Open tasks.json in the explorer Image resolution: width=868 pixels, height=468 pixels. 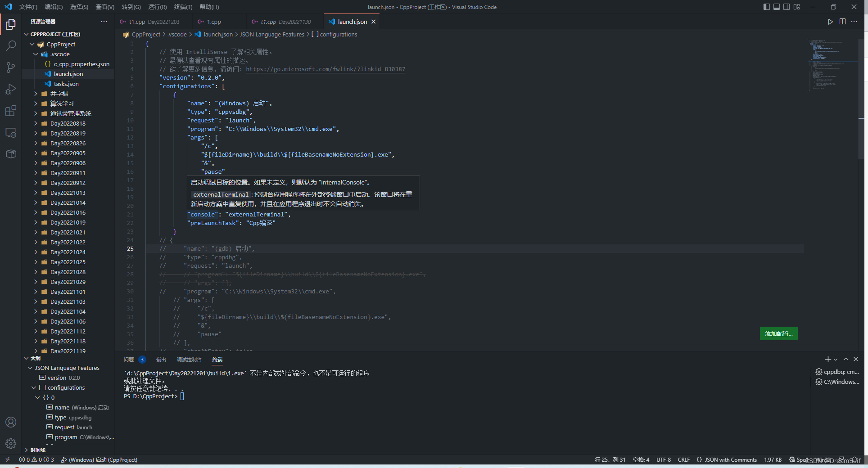click(66, 84)
